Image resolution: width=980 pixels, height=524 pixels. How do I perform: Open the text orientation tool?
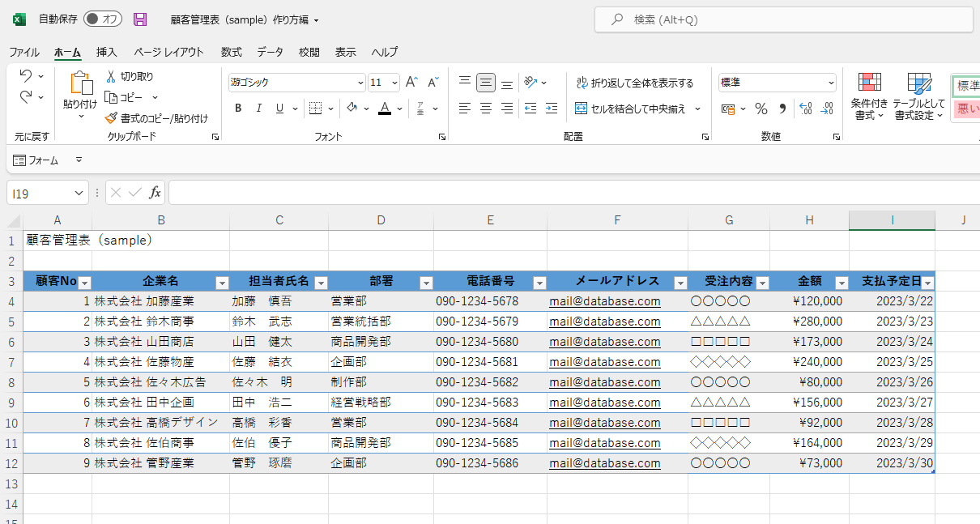tap(531, 82)
